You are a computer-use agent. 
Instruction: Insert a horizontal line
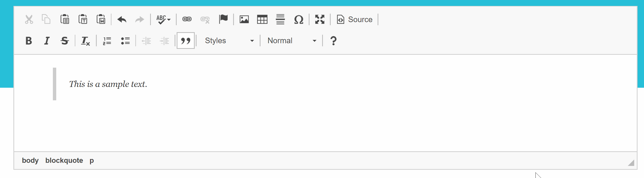coord(280,19)
